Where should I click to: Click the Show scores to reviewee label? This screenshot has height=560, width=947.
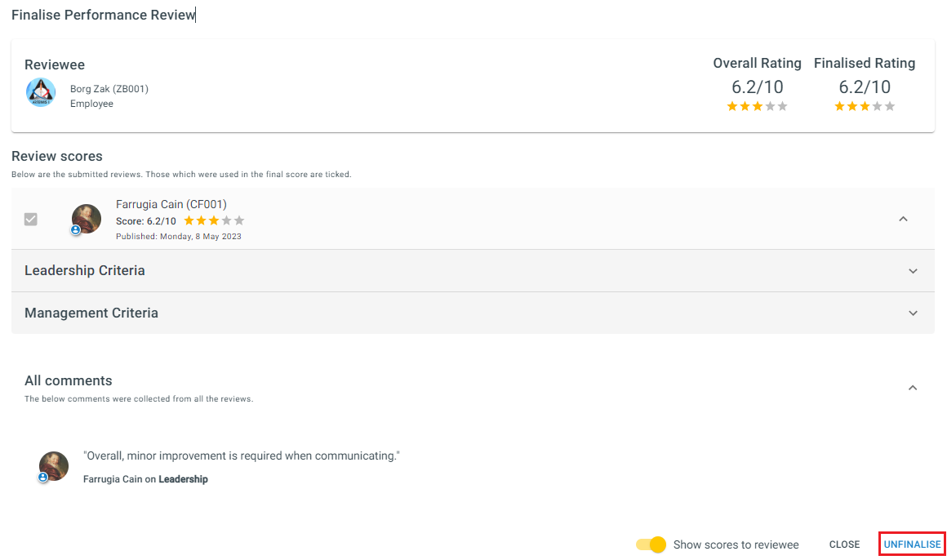(x=736, y=544)
